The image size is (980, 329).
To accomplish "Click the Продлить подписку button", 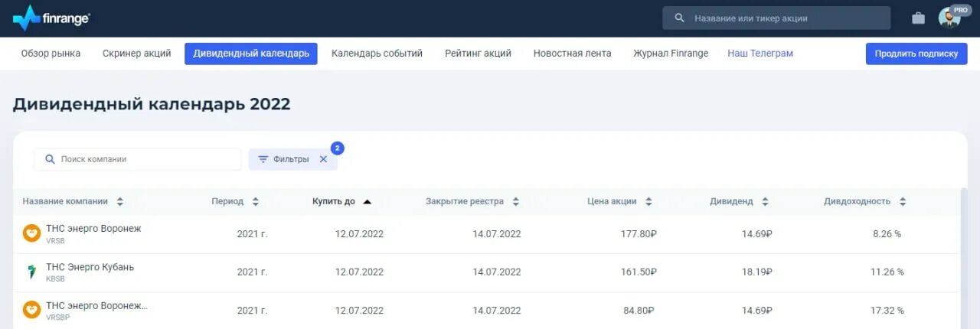I will coord(916,54).
